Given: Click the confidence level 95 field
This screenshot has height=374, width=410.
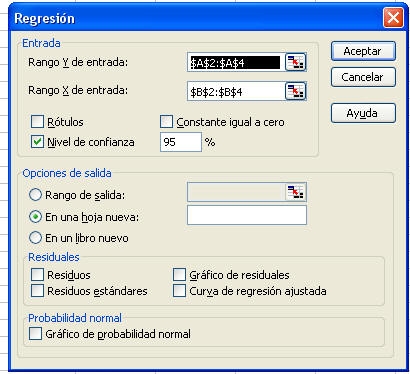Looking at the screenshot, I should click(x=181, y=142).
